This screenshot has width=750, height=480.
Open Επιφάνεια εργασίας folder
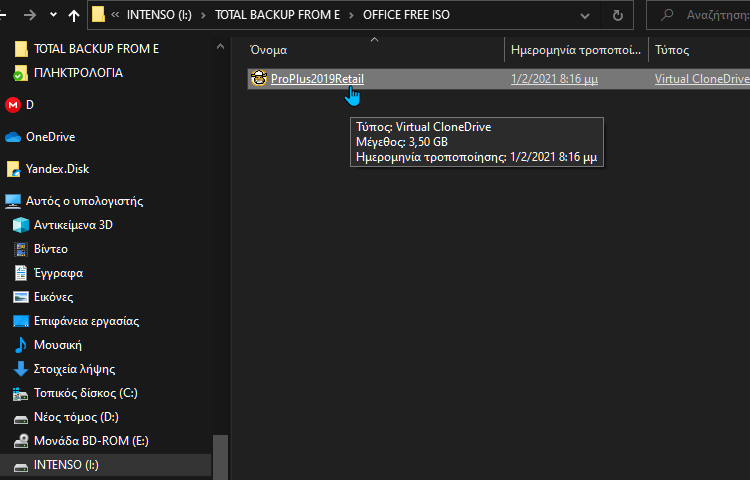tap(87, 320)
